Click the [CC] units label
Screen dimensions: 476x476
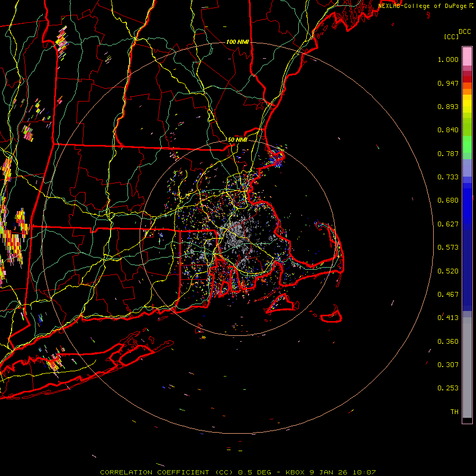[x=452, y=36]
